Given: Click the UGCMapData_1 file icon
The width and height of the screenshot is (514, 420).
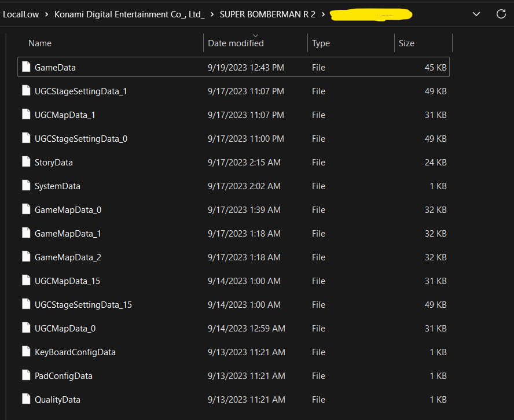Looking at the screenshot, I should point(25,115).
